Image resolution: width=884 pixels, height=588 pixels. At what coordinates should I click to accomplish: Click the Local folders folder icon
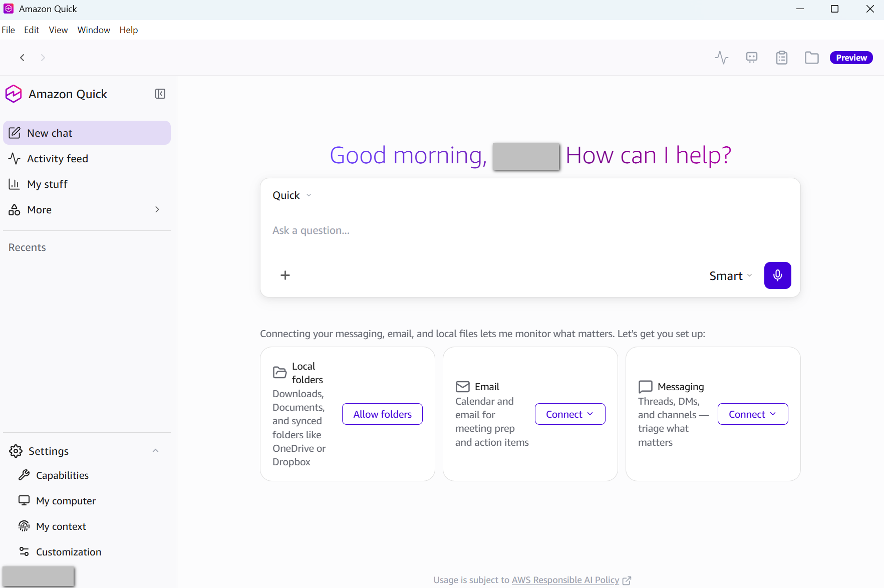point(279,373)
